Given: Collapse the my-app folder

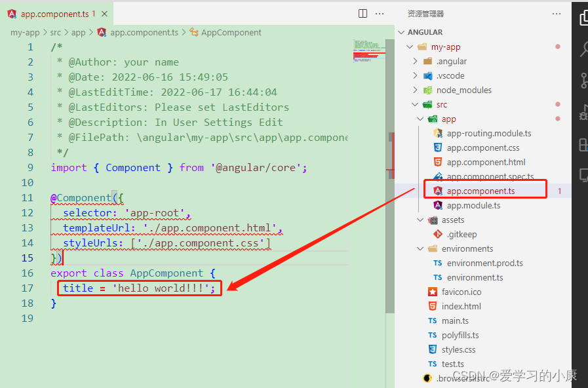Looking at the screenshot, I should (410, 47).
